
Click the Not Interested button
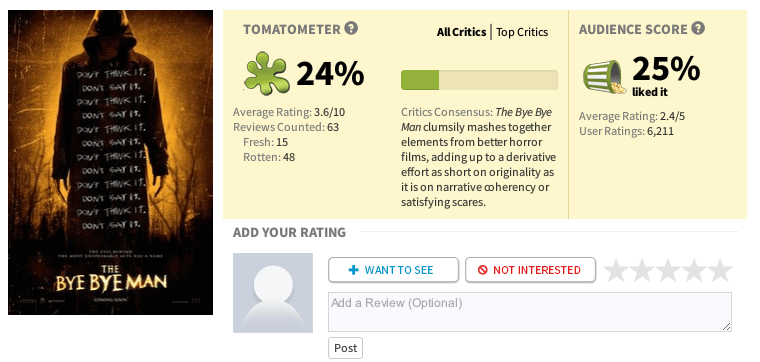[530, 270]
